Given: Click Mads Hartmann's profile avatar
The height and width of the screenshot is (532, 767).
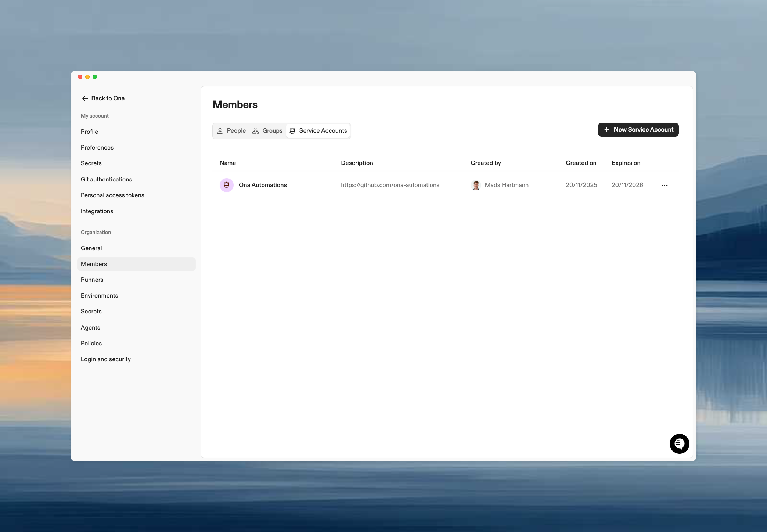Looking at the screenshot, I should [x=476, y=185].
